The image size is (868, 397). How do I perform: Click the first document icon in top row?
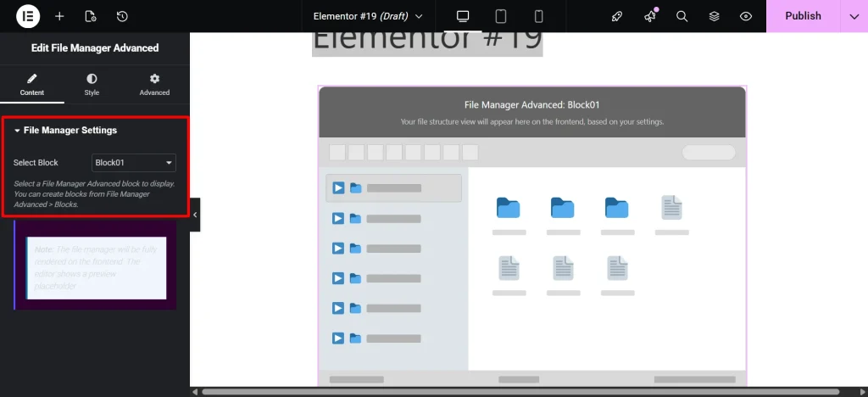(671, 208)
